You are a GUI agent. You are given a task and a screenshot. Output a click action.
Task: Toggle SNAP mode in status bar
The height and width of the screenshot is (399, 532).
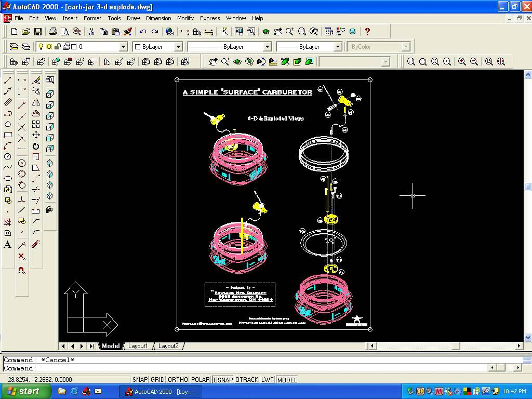140,380
